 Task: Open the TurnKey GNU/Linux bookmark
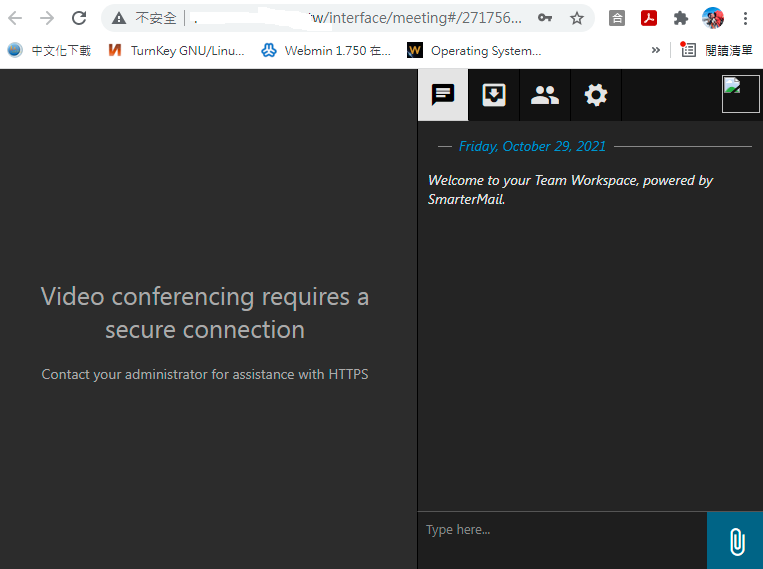click(x=176, y=50)
